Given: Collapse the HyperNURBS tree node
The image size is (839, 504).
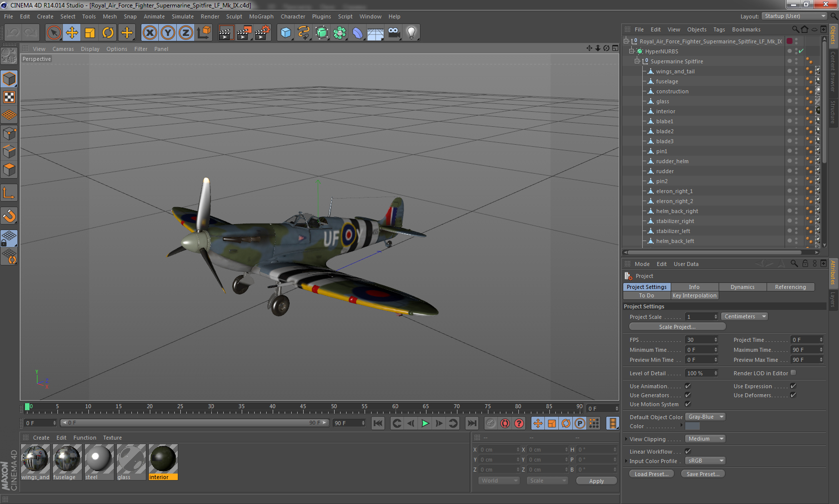Looking at the screenshot, I should tap(631, 51).
